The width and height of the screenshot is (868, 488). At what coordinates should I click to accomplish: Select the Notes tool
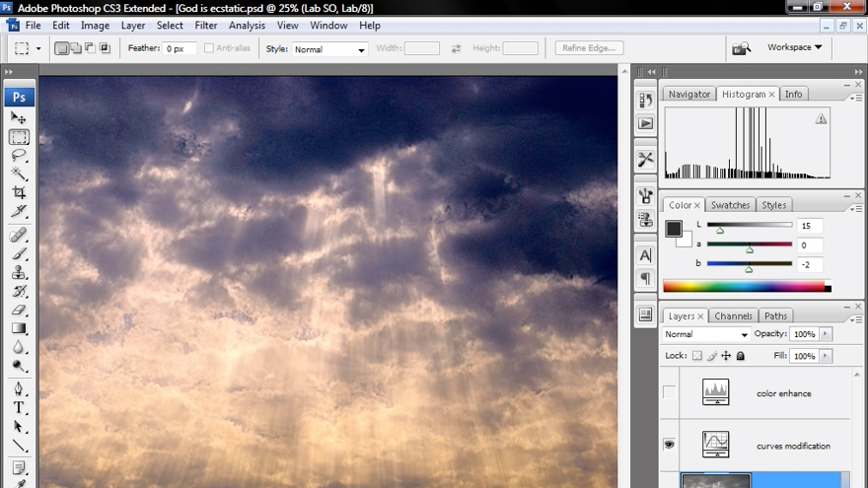pyautogui.click(x=19, y=468)
